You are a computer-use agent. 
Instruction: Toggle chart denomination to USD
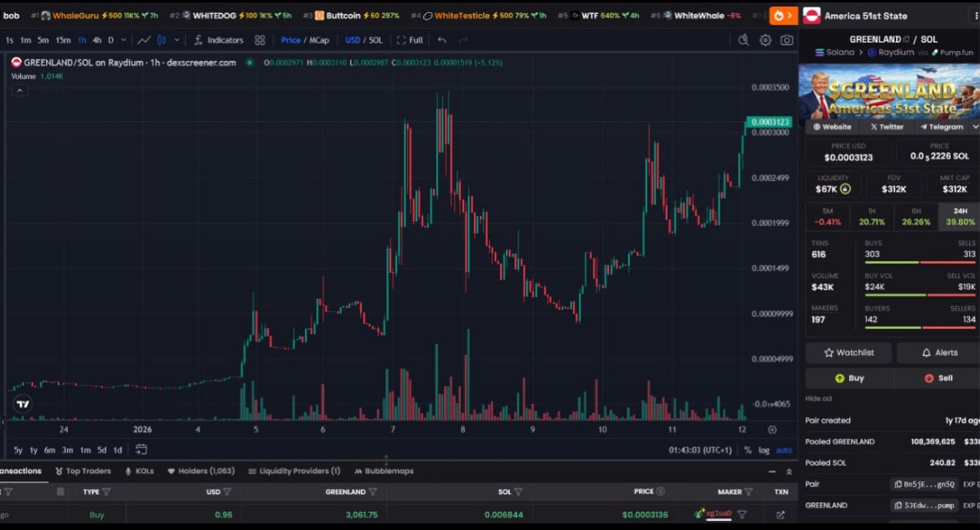pyautogui.click(x=353, y=40)
